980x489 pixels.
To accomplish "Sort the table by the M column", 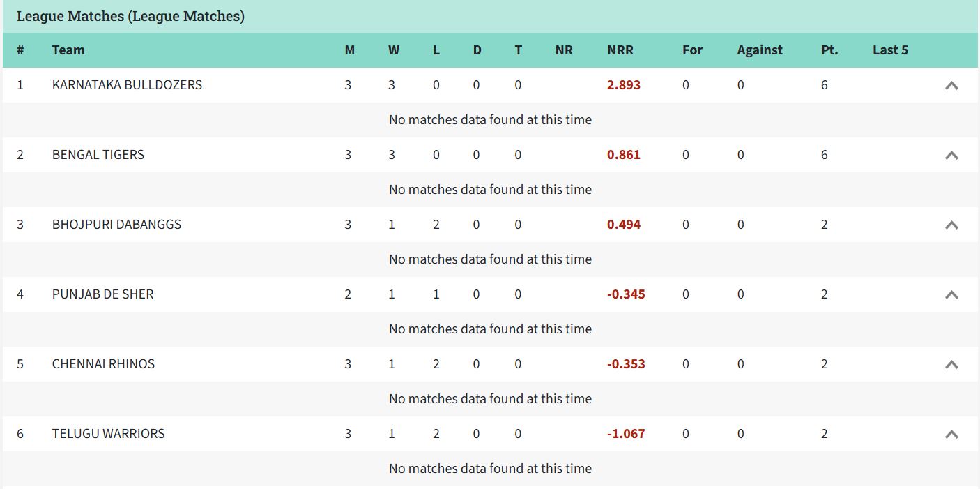I will 349,50.
